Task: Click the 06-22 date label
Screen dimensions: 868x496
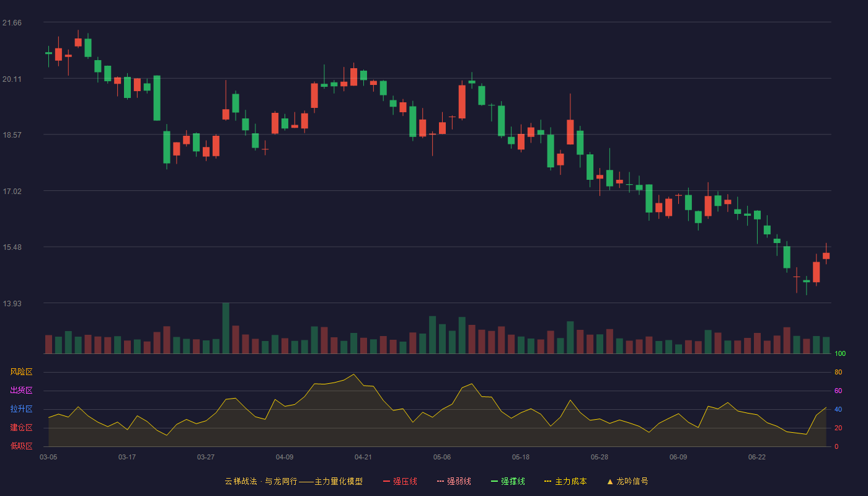Action: tap(757, 457)
